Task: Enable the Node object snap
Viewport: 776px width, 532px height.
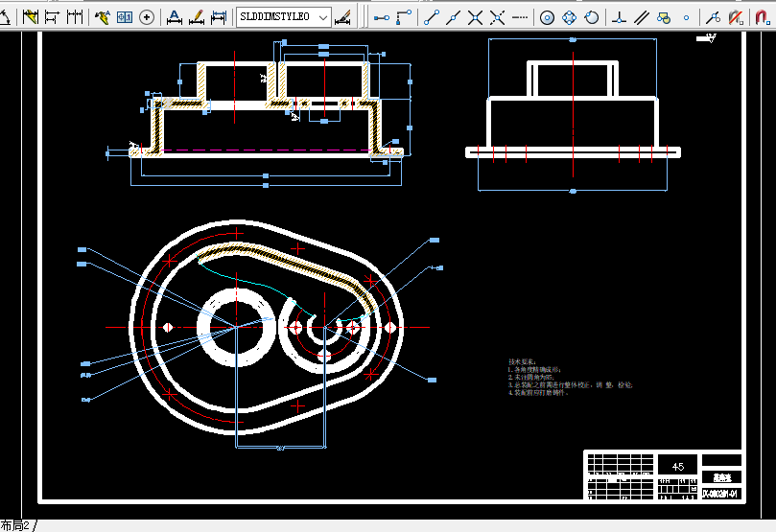Action: pos(686,18)
